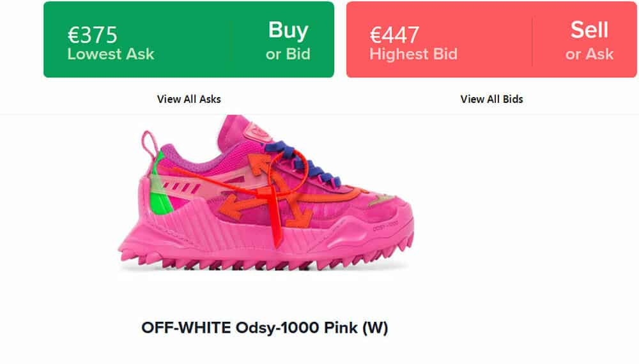Click the pink Odsy-1000 sneaker image

266,193
